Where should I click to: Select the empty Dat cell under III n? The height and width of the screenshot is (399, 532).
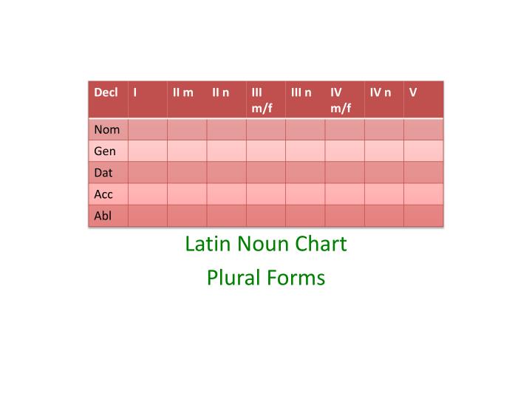coord(305,172)
